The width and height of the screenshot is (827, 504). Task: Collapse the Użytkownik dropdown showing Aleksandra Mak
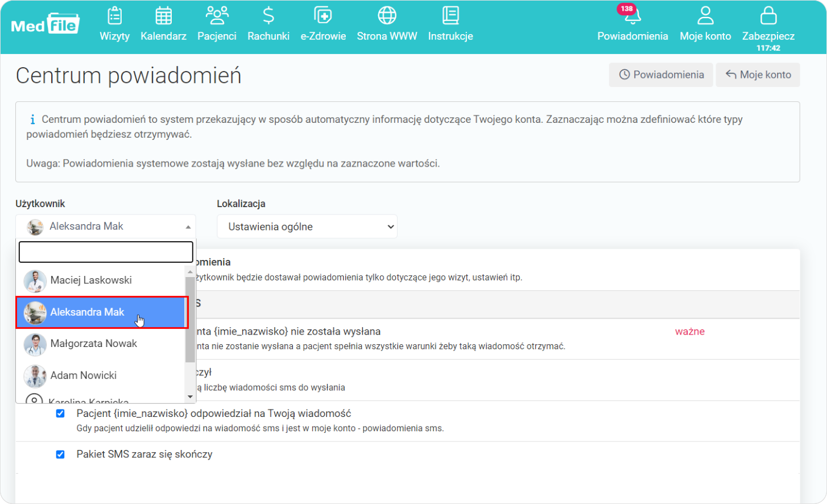106,226
